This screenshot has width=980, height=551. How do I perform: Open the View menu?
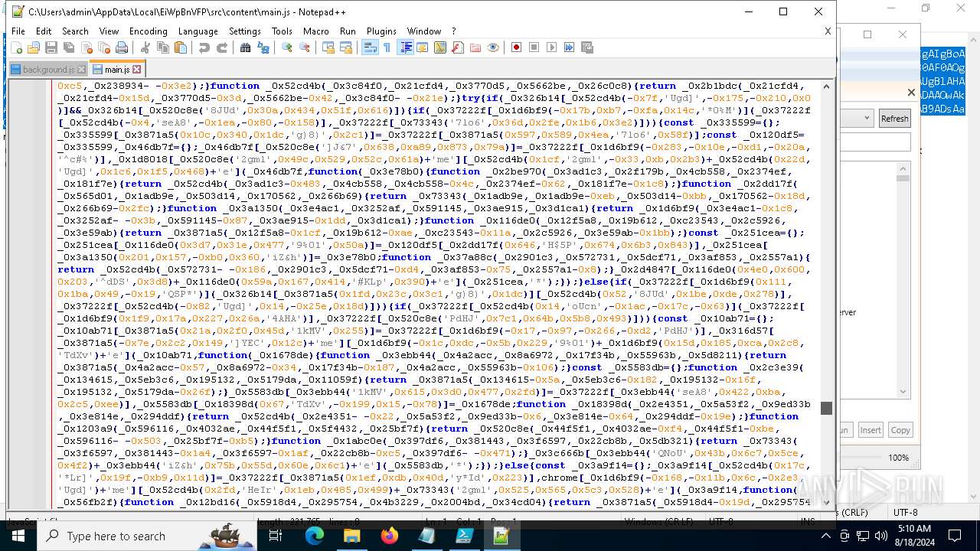109,31
